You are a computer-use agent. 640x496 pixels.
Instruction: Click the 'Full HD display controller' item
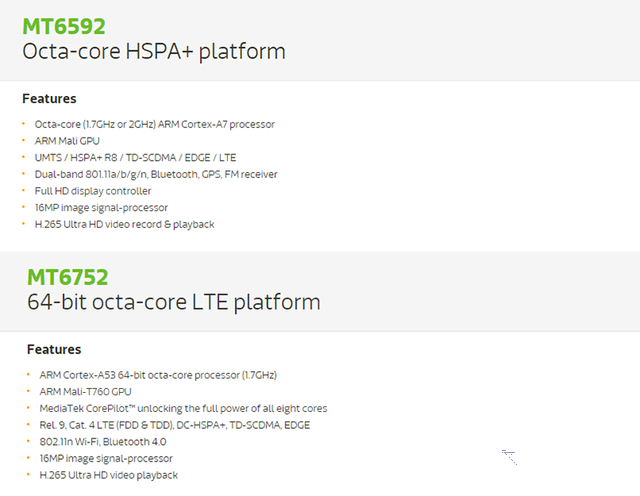(93, 191)
